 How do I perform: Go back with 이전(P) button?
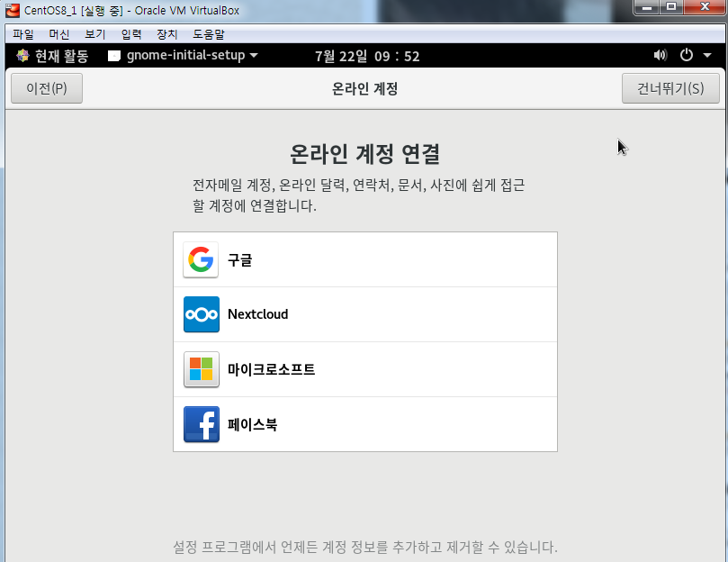coord(47,88)
